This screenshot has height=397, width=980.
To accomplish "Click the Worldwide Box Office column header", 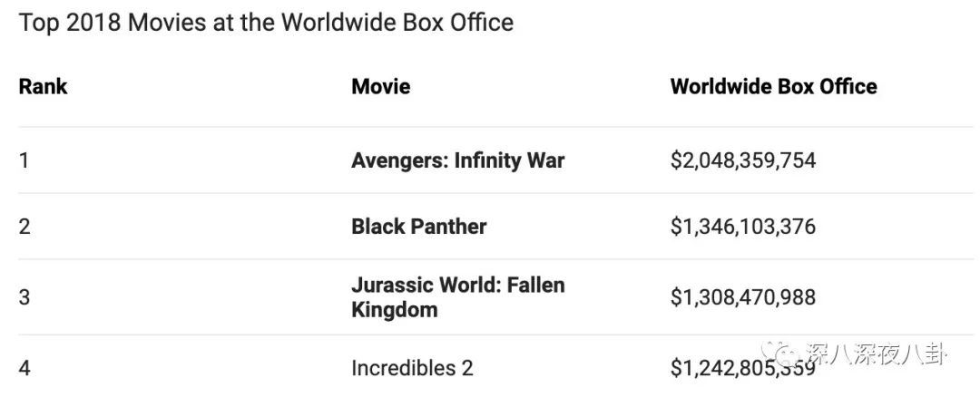I will coord(773,87).
